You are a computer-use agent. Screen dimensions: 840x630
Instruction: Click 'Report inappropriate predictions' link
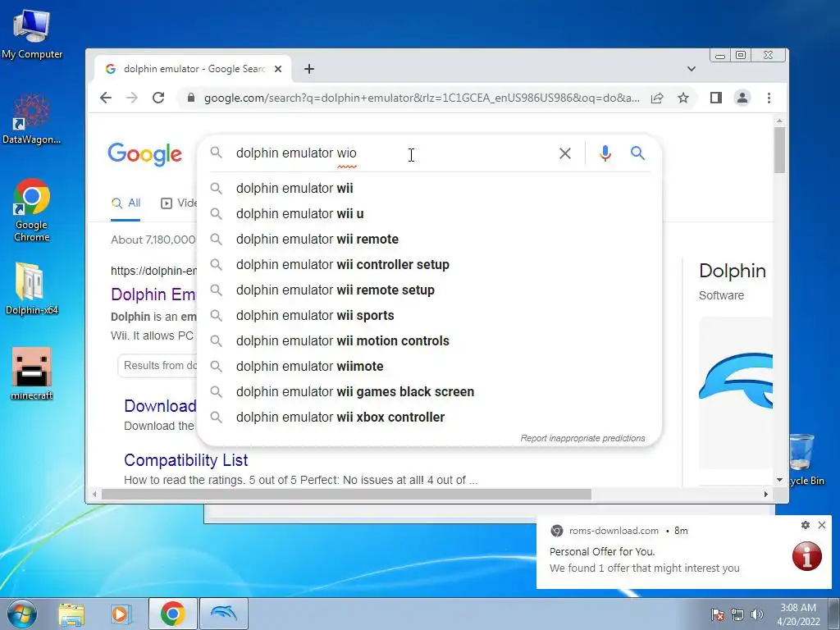(582, 438)
